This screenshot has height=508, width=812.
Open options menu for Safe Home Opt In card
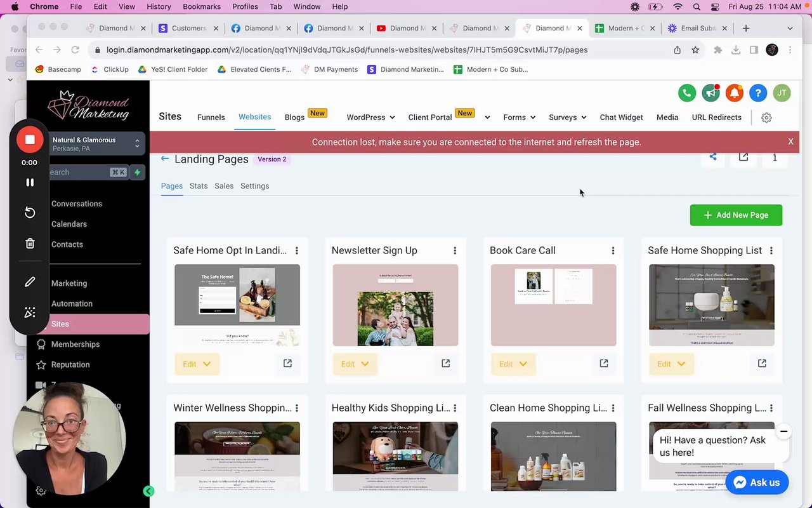point(297,251)
